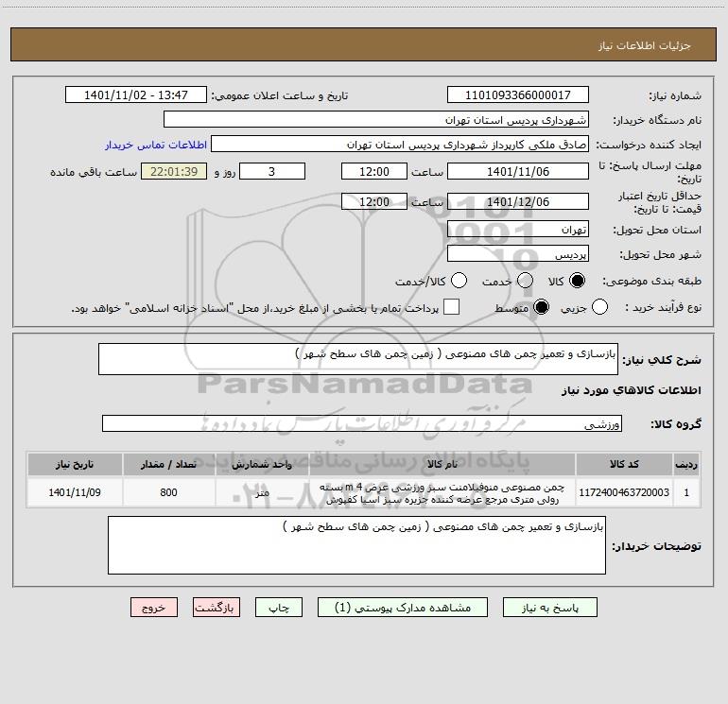
Task: Click the ردیف column header
Action: (x=686, y=465)
